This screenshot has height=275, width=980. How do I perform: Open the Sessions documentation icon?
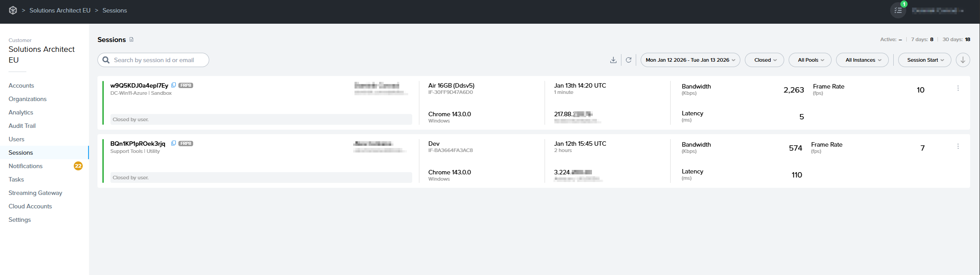coord(131,39)
